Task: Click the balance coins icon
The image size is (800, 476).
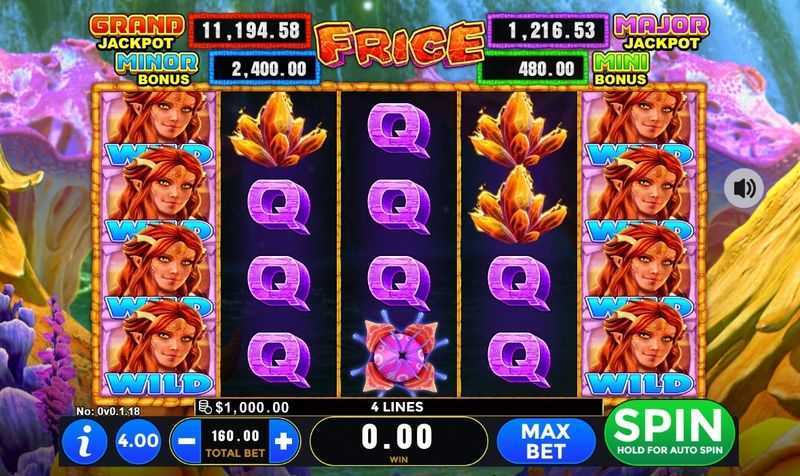Action: pos(205,407)
